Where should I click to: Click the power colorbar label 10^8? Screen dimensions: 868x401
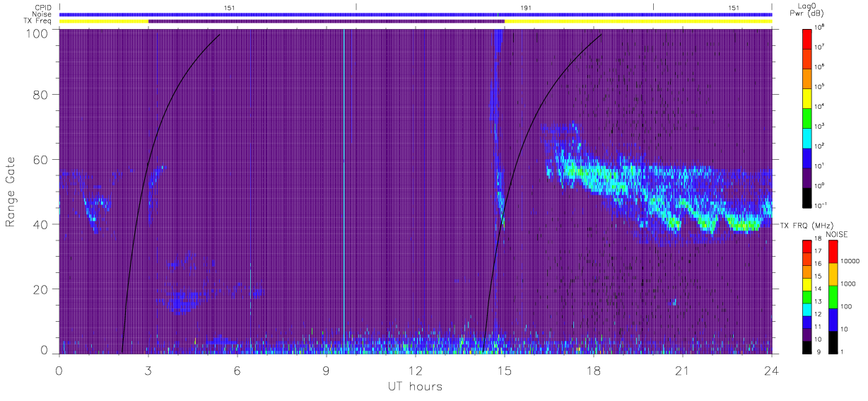(820, 28)
